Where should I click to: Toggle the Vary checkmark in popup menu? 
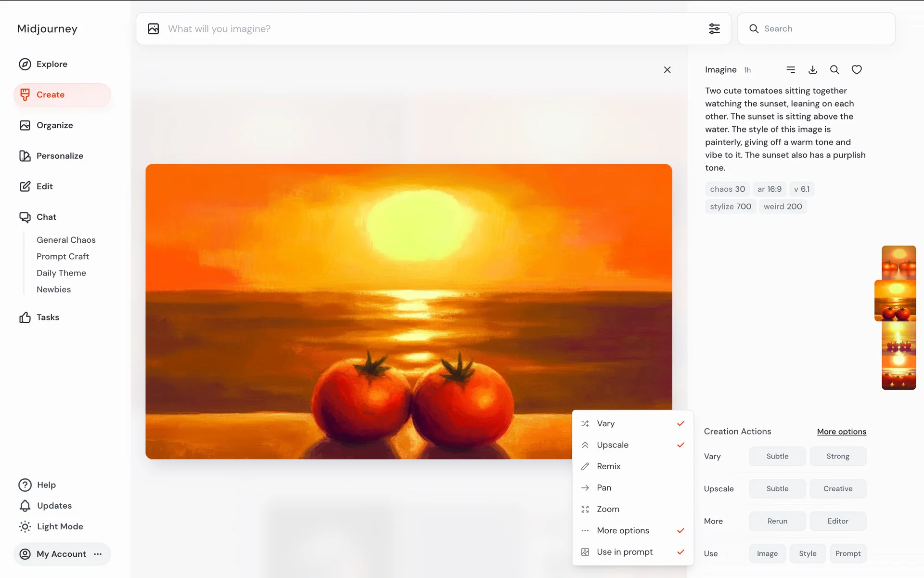click(680, 423)
